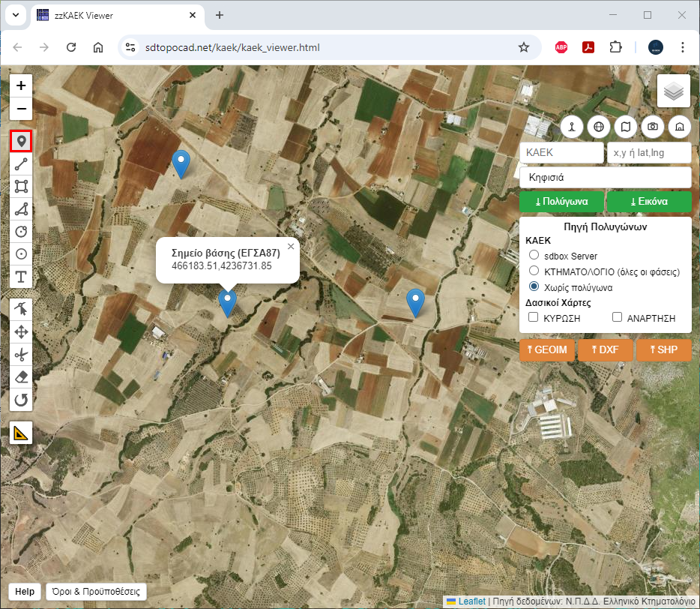Enable the ΚΥΡΩΣΗ forest map checkbox
The image size is (700, 609).
pos(534,318)
